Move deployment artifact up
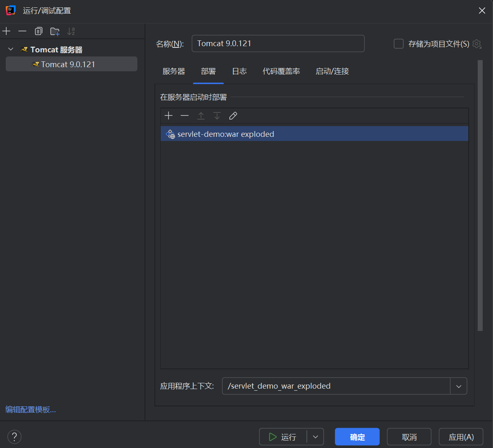The width and height of the screenshot is (493, 448). click(201, 116)
